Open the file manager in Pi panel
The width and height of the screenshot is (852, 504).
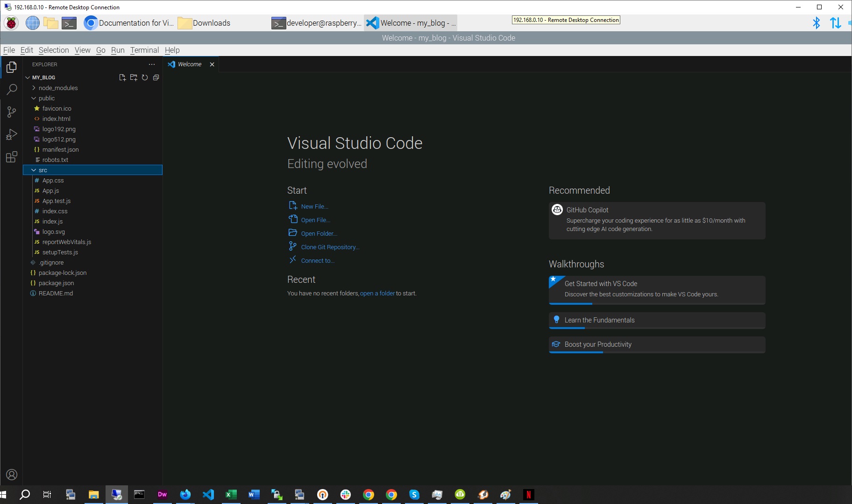tap(50, 23)
